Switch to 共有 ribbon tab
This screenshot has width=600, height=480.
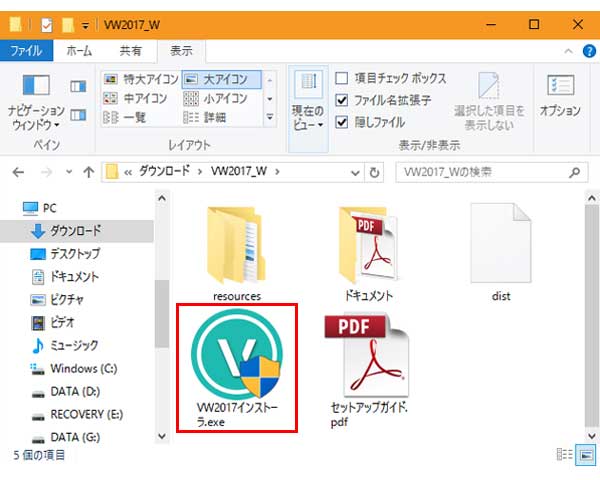click(130, 51)
